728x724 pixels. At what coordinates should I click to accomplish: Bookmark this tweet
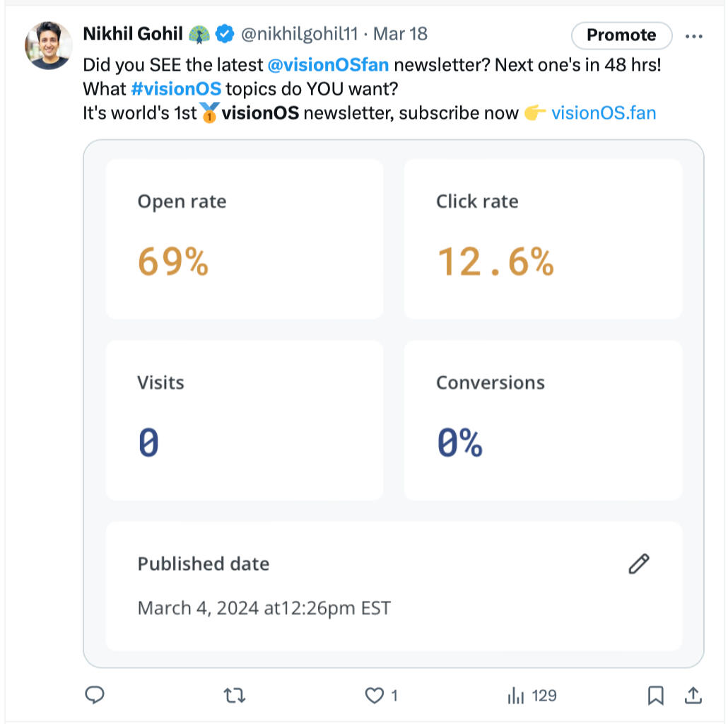(x=656, y=696)
